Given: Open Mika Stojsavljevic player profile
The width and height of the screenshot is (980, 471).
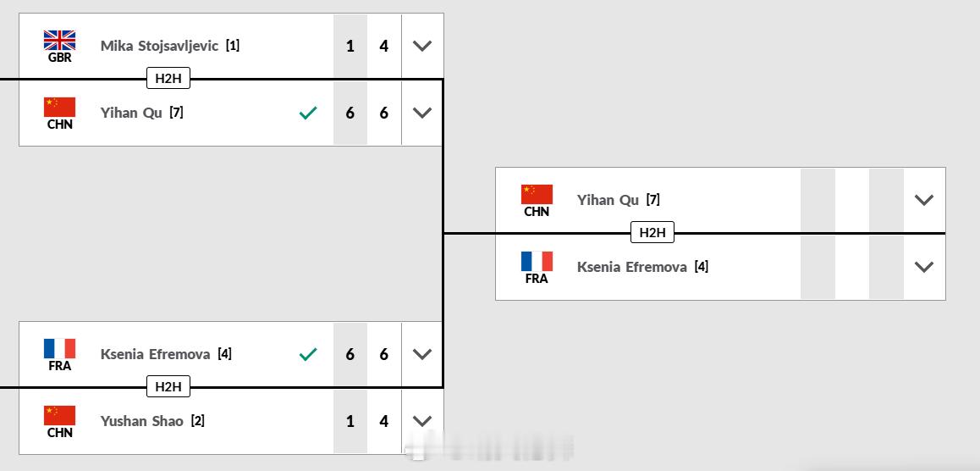Looking at the screenshot, I should (159, 46).
